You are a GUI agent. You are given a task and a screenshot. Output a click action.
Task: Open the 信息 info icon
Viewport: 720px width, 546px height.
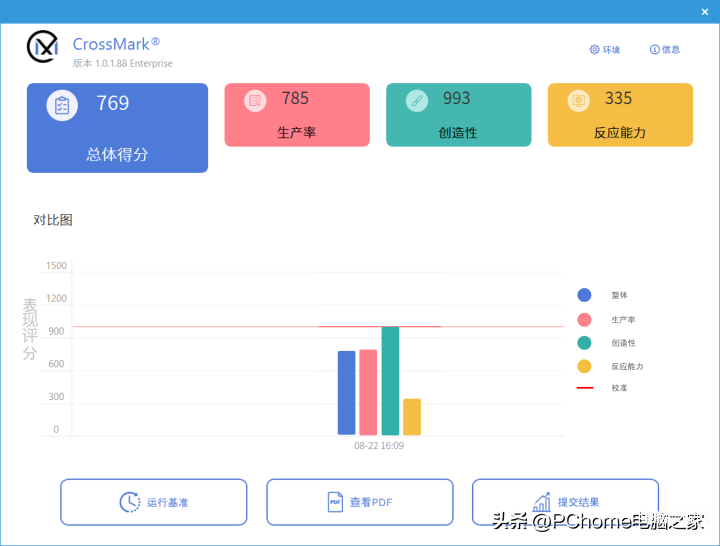655,50
